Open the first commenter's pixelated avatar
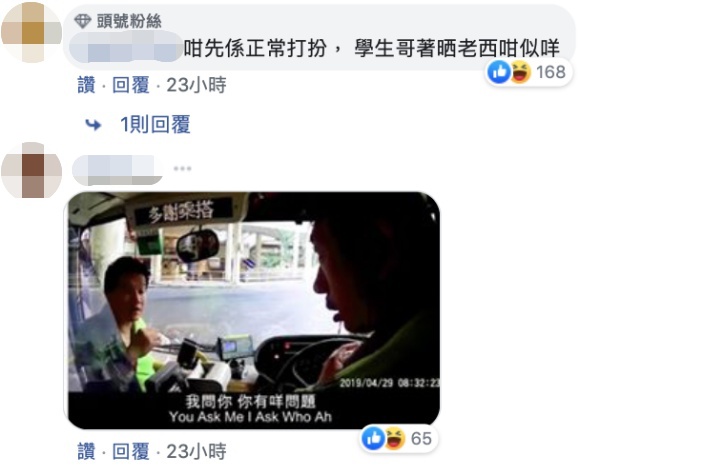The height and width of the screenshot is (476, 704). [x=31, y=32]
